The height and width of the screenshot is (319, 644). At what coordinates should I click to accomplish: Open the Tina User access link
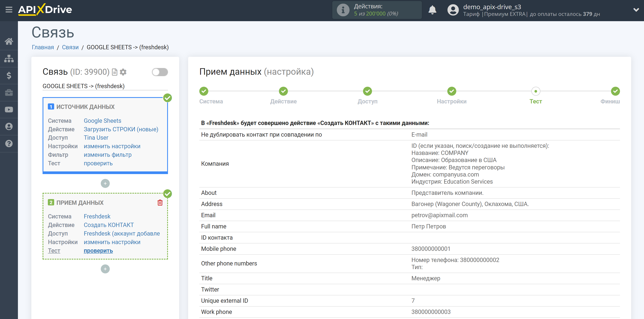point(96,138)
